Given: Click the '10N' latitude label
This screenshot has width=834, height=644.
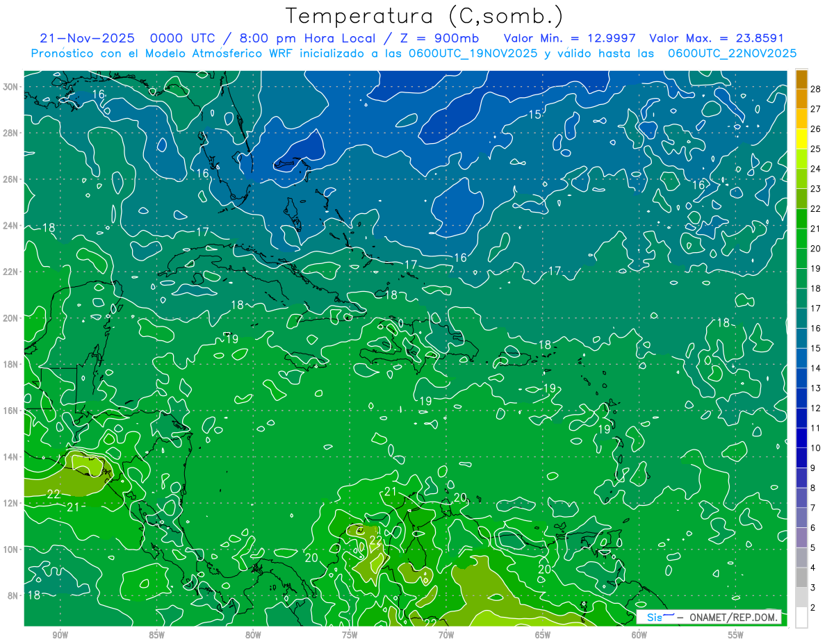Looking at the screenshot, I should click(x=12, y=549).
